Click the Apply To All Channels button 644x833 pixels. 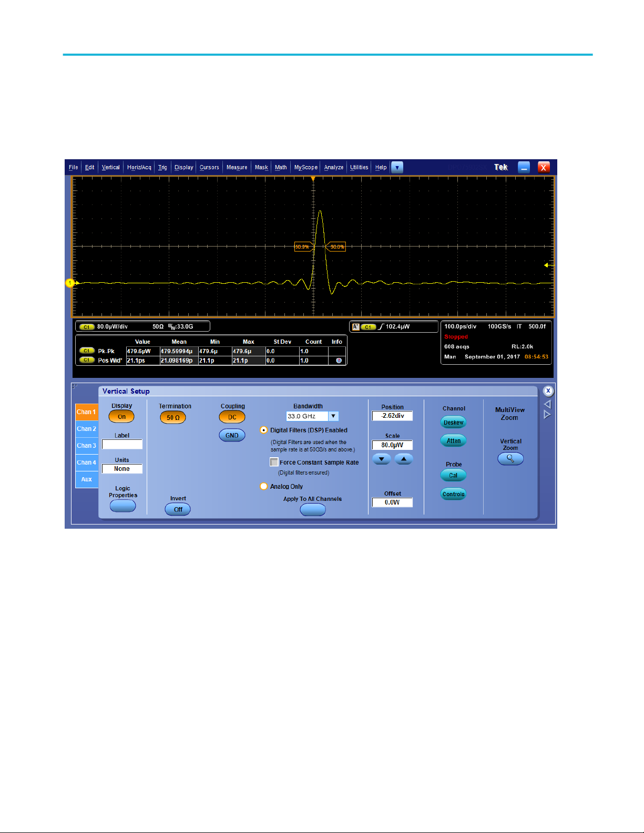[313, 510]
